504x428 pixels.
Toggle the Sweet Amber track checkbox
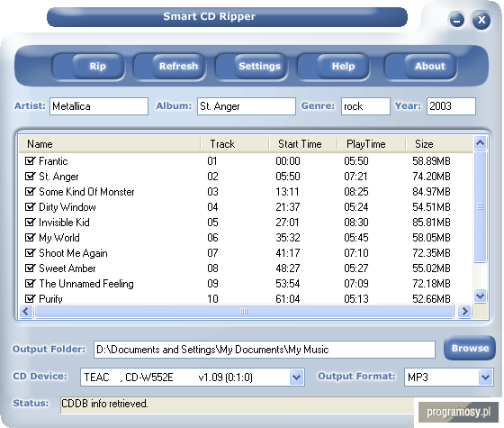click(x=30, y=269)
